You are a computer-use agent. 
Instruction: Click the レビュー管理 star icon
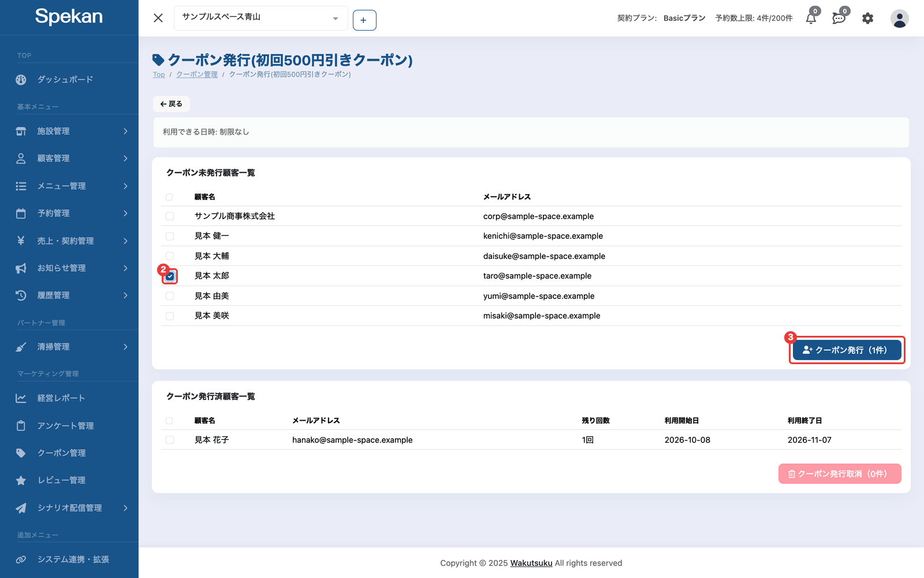(21, 480)
